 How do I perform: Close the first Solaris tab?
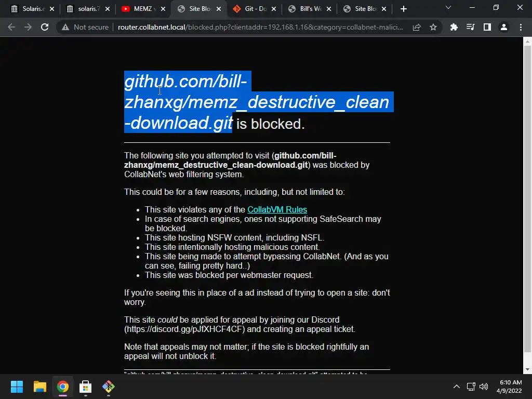[52, 9]
